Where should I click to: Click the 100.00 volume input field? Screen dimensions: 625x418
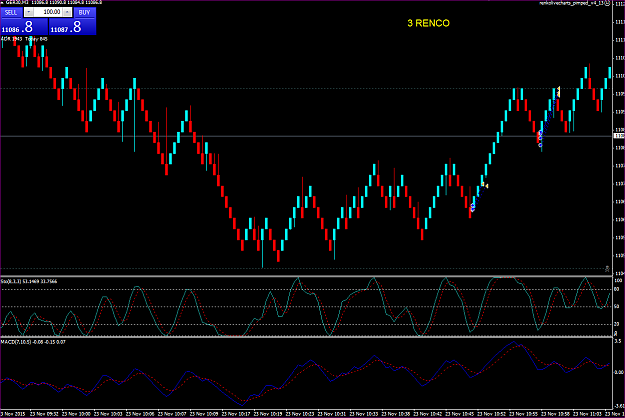tap(48, 12)
